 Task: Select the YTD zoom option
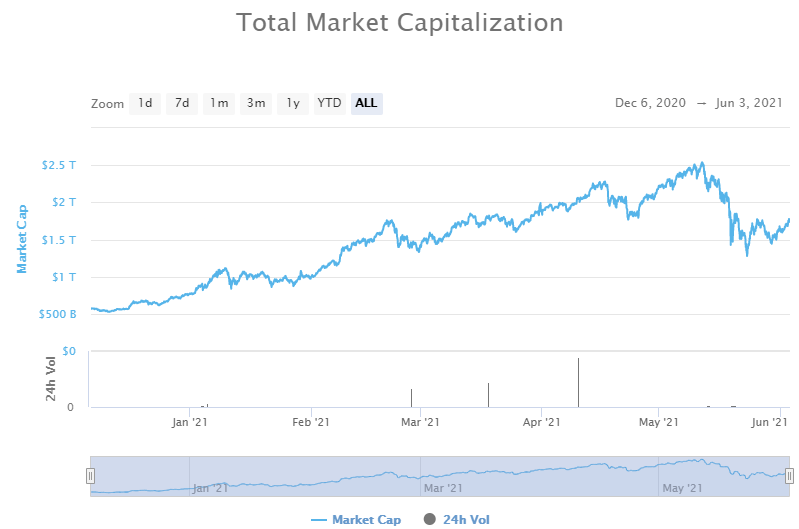329,103
